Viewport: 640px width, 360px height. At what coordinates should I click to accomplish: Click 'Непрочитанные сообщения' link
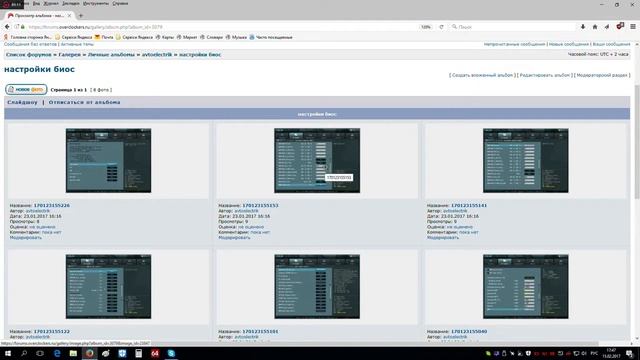pos(514,44)
